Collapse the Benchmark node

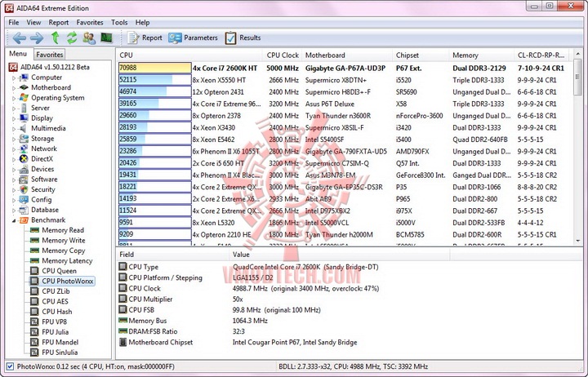coord(14,220)
